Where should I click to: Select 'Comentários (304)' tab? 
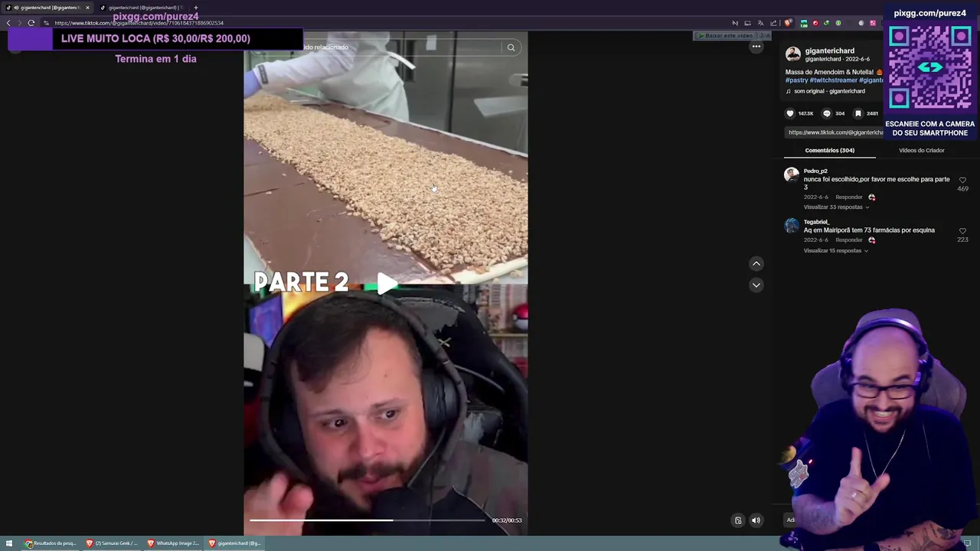pos(829,151)
